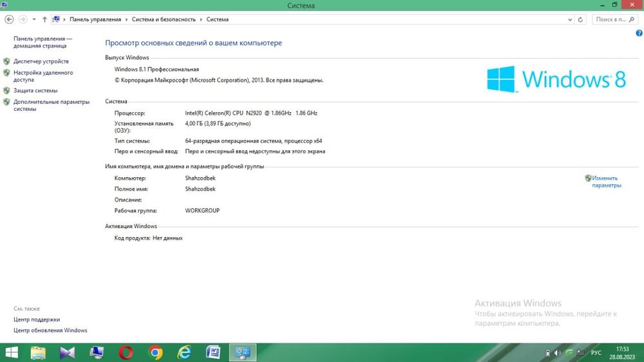Image resolution: width=644 pixels, height=362 pixels.
Task: Expand the chevron after Система и безопасность
Action: pyautogui.click(x=201, y=19)
